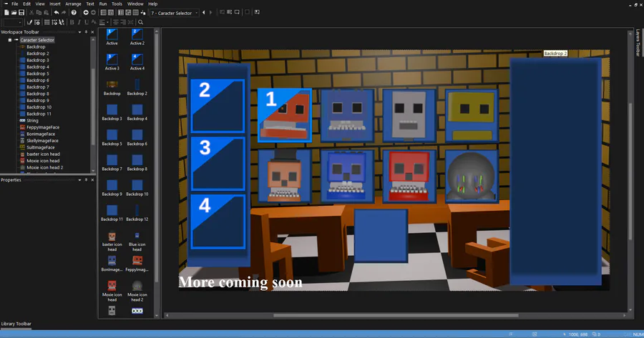Click the zoom magnifier icon

[x=140, y=22]
